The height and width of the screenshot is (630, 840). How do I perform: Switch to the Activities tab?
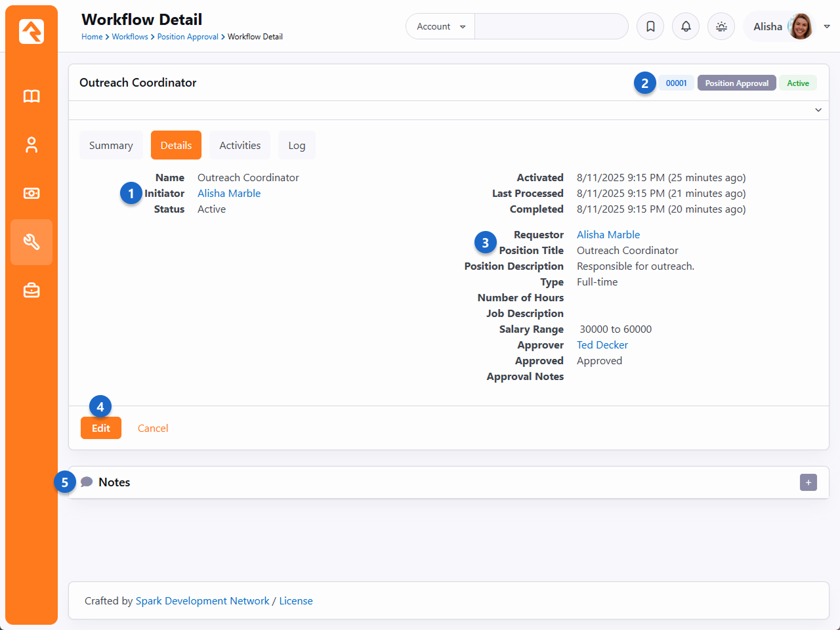coord(240,145)
